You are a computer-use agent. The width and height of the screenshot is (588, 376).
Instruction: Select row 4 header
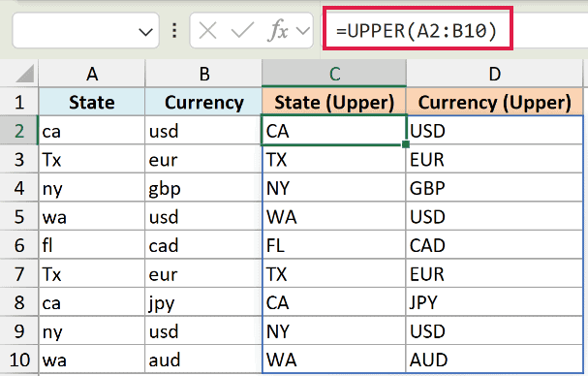click(19, 188)
